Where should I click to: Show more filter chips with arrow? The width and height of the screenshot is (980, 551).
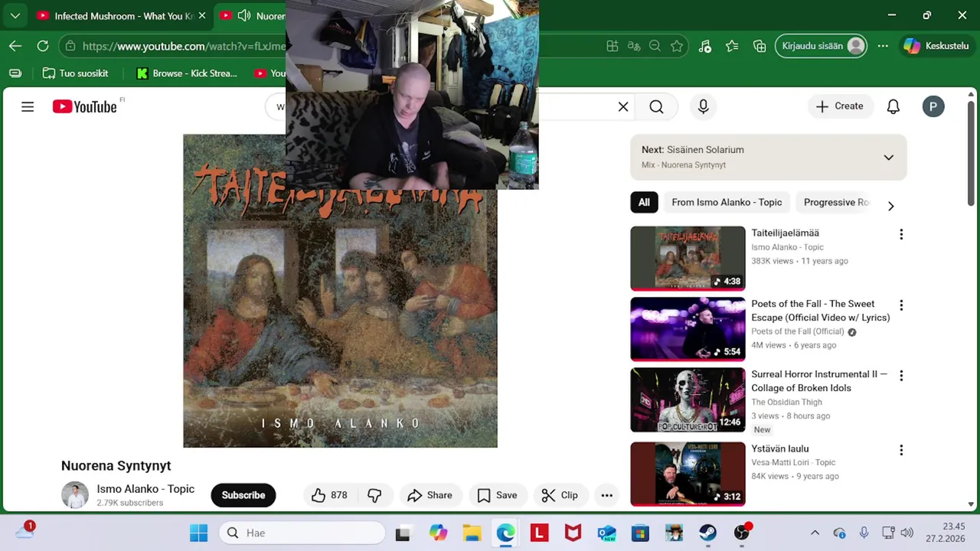890,205
